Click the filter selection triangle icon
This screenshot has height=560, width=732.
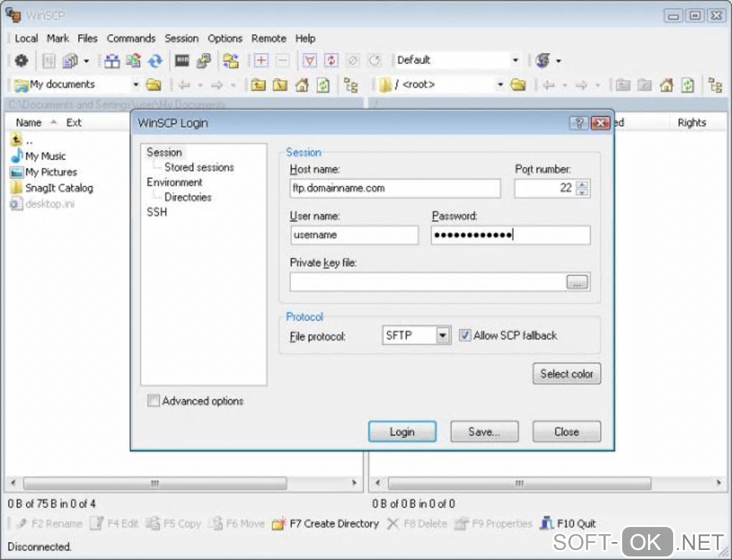pyautogui.click(x=309, y=61)
